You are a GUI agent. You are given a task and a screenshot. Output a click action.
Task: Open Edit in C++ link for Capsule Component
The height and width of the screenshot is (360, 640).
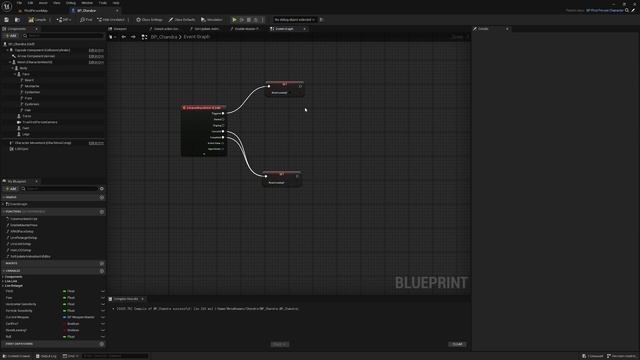(96, 50)
